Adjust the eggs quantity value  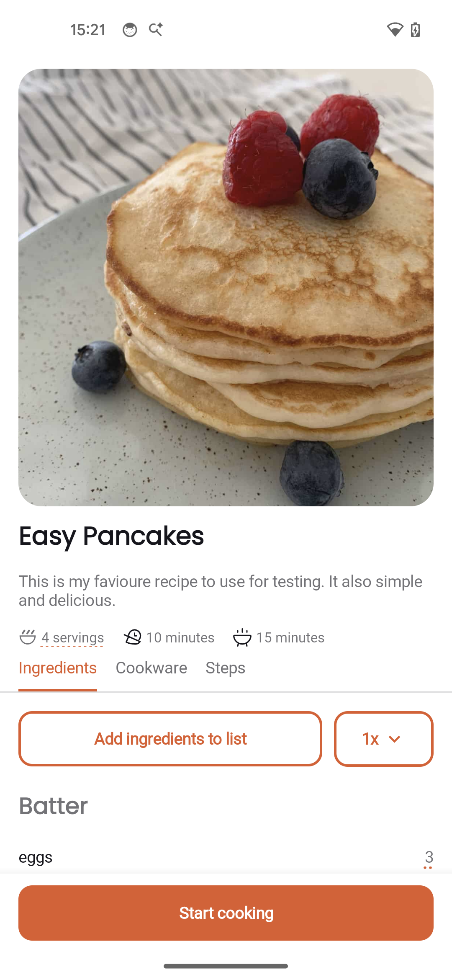[x=429, y=857]
